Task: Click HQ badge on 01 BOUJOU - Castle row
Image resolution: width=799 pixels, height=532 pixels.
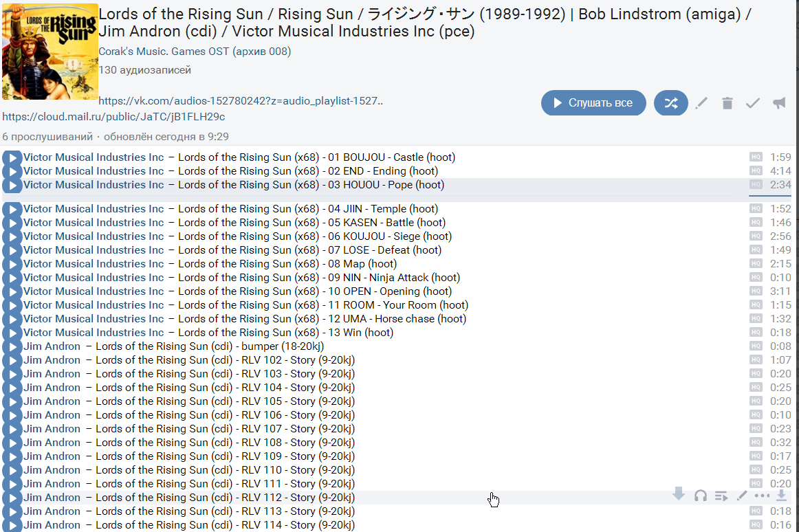Action: tap(756, 157)
